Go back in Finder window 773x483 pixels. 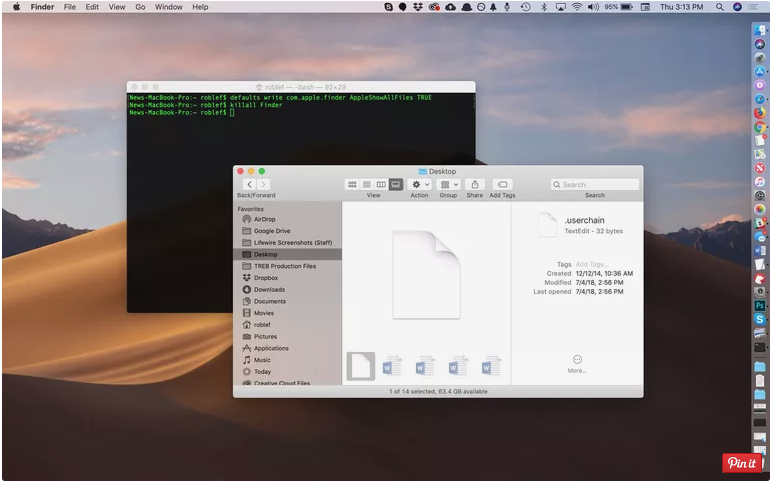(249, 184)
